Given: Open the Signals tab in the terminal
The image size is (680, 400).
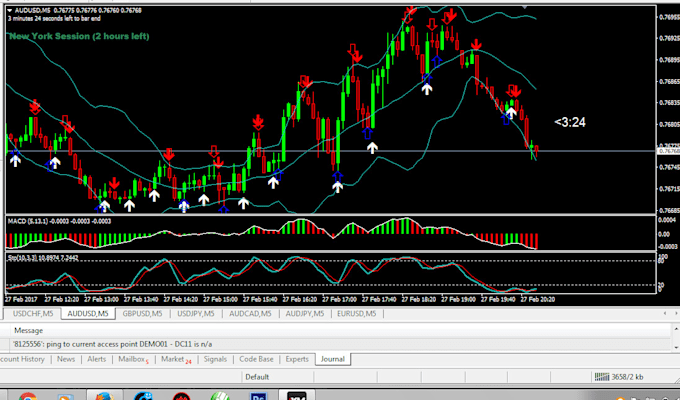Looking at the screenshot, I should pyautogui.click(x=215, y=359).
